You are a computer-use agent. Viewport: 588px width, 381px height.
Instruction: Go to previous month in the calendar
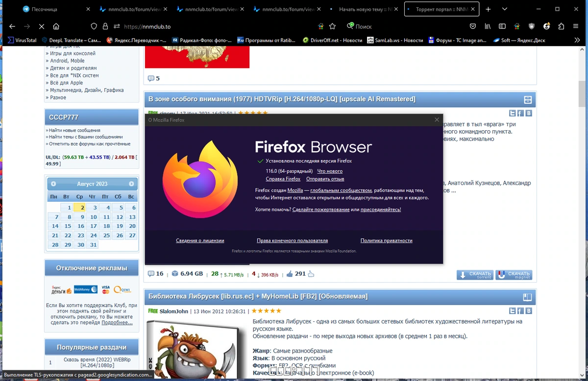pyautogui.click(x=53, y=184)
